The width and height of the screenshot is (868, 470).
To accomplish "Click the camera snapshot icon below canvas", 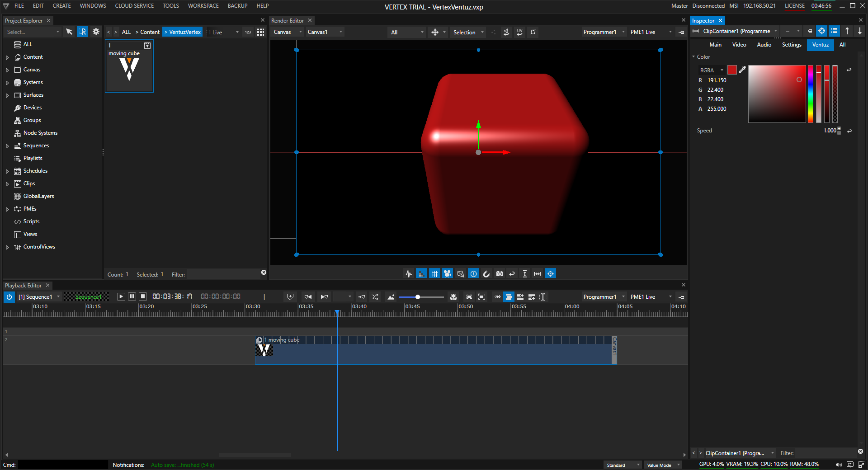I will 500,273.
